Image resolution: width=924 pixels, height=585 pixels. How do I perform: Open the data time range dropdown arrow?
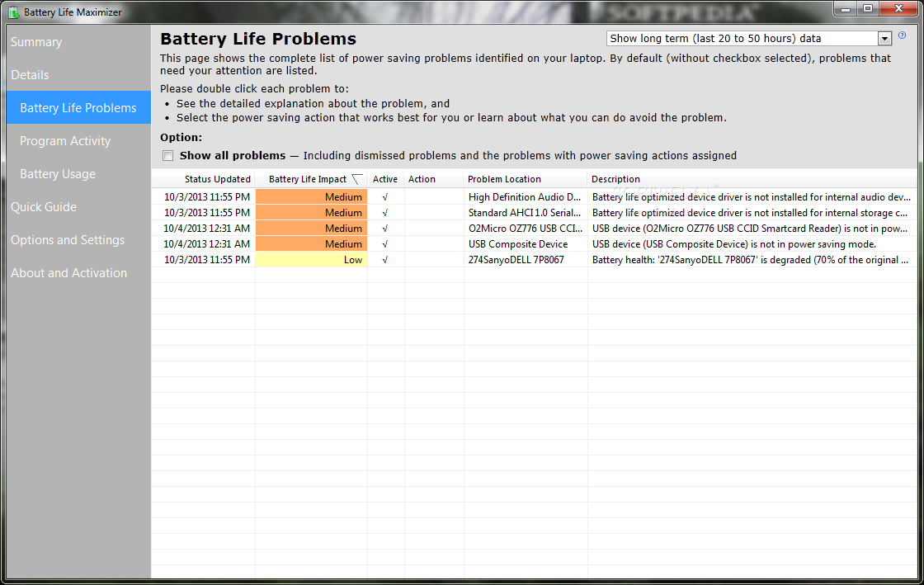pyautogui.click(x=884, y=38)
